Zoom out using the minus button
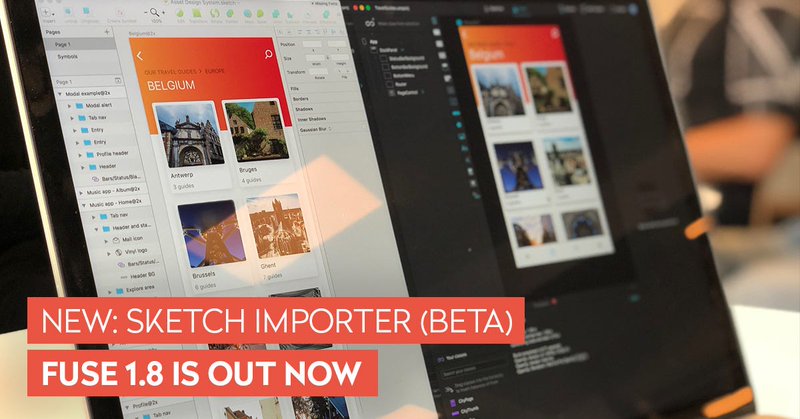Screen dimensions: 800x419 tap(145, 12)
